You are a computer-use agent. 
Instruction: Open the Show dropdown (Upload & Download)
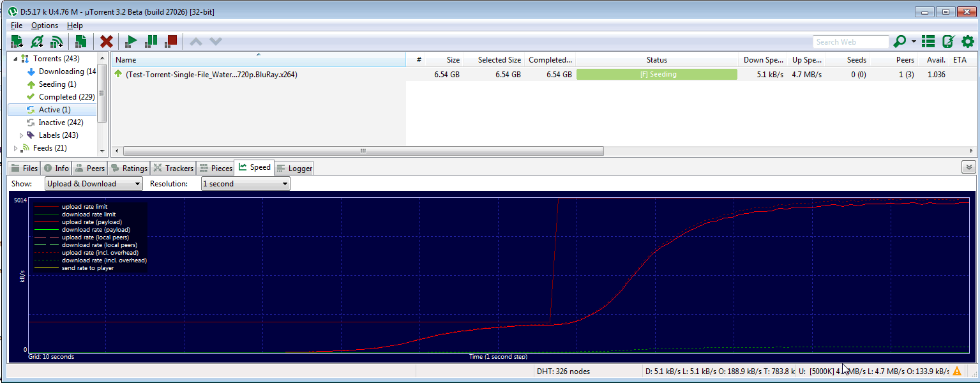[x=93, y=184]
